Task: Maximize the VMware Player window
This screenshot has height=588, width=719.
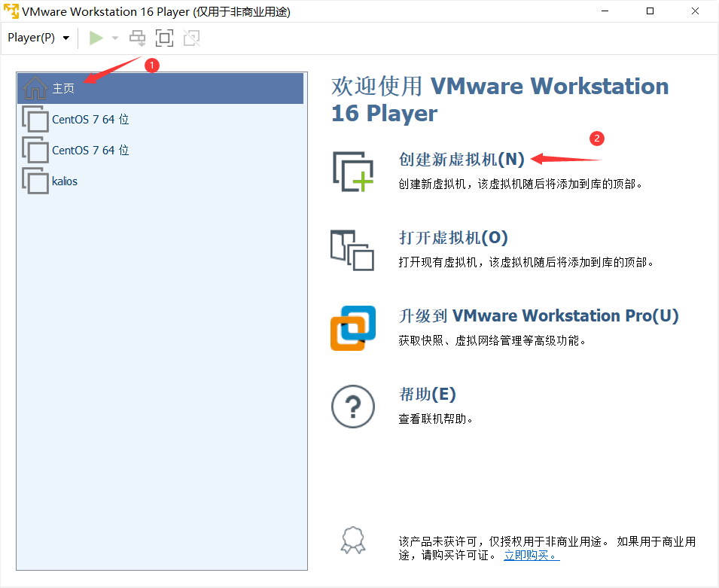Action: [x=650, y=11]
